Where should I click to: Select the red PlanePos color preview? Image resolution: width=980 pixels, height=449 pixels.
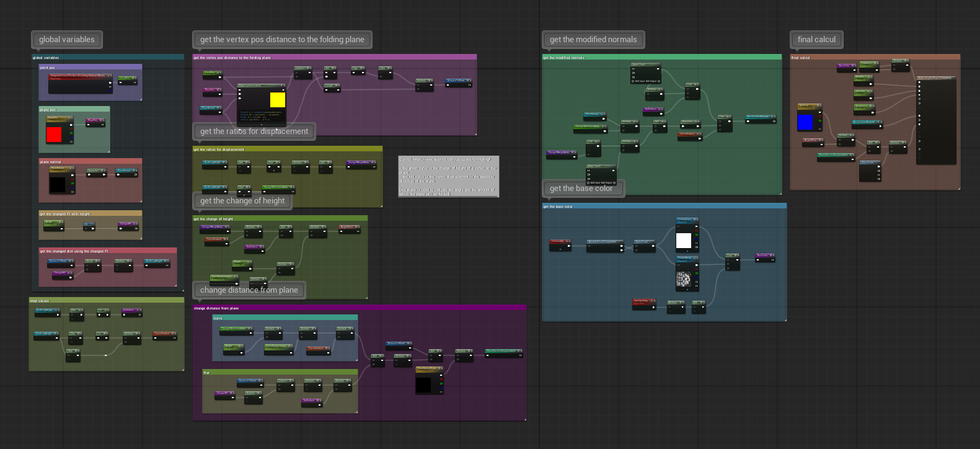54,135
